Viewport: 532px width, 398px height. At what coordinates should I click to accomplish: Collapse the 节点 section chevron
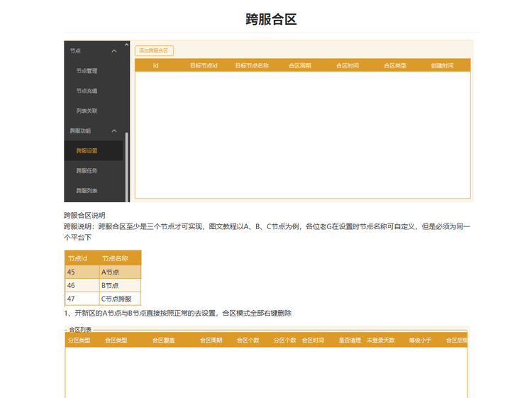point(114,51)
